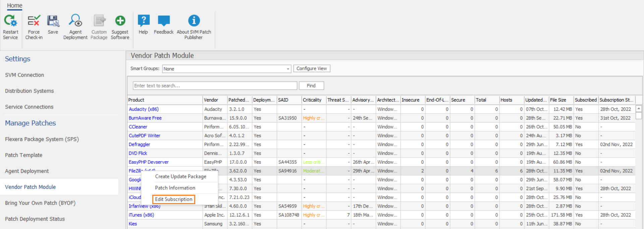
Task: Go to Distribution Systems in sidebar
Action: [x=30, y=91]
